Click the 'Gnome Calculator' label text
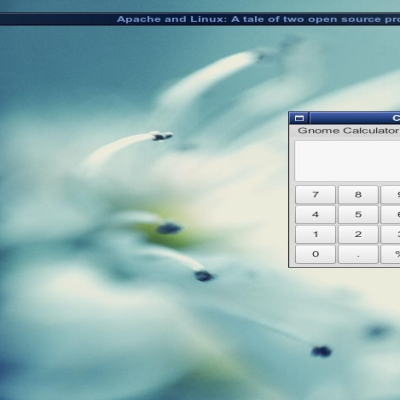Image resolution: width=400 pixels, height=400 pixels. click(348, 131)
